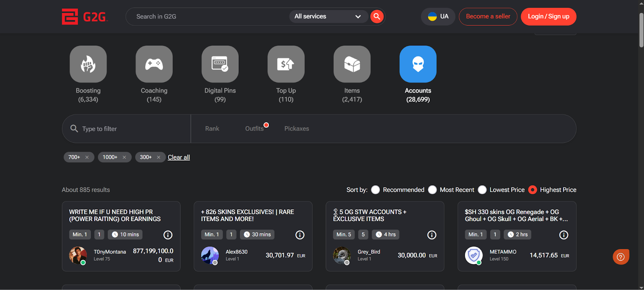644x290 pixels.
Task: Open the UA region selector
Action: pyautogui.click(x=438, y=17)
